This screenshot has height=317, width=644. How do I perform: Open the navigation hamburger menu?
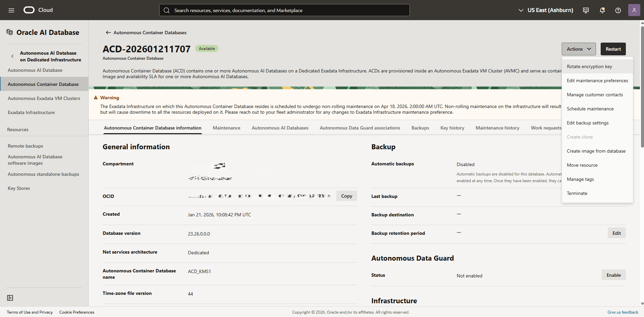[11, 10]
